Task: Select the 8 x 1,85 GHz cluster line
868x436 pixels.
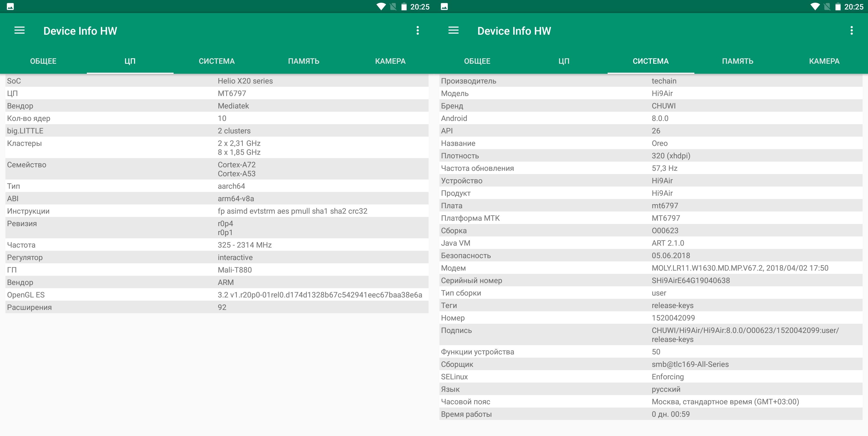Action: pos(239,152)
